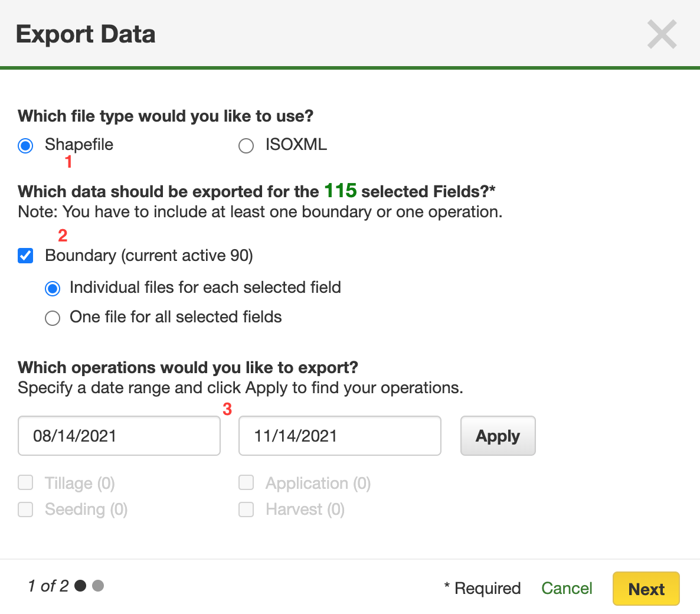This screenshot has width=700, height=614.
Task: Click the Boundary (current active 90) label
Action: [149, 256]
